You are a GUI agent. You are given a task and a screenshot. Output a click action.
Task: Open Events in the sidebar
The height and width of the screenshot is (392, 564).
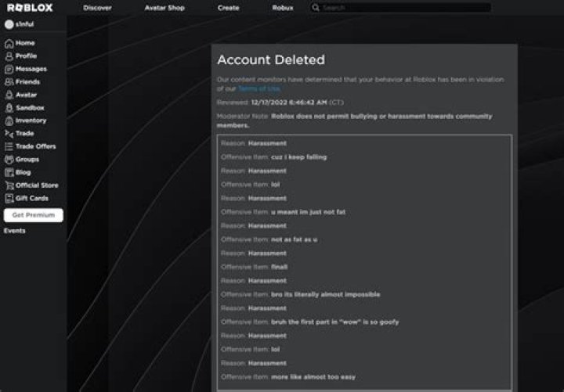[x=15, y=231]
